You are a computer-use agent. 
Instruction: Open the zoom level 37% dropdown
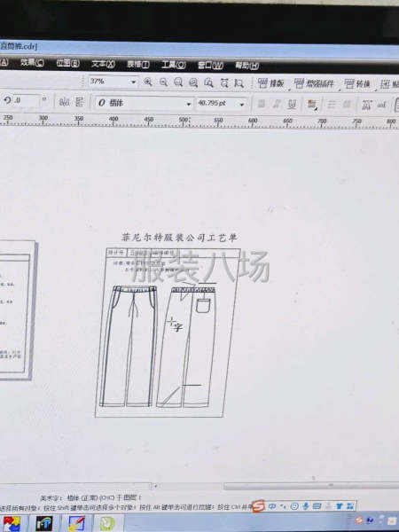pyautogui.click(x=133, y=82)
